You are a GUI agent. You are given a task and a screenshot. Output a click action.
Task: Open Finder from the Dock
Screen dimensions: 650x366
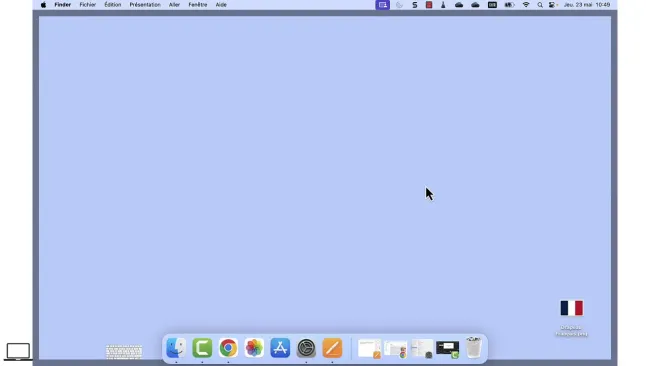pyautogui.click(x=176, y=348)
